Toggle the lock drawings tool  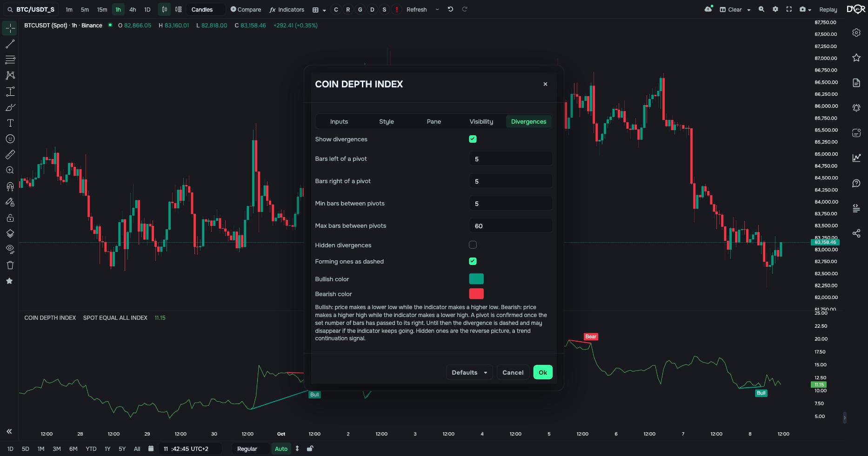10,218
